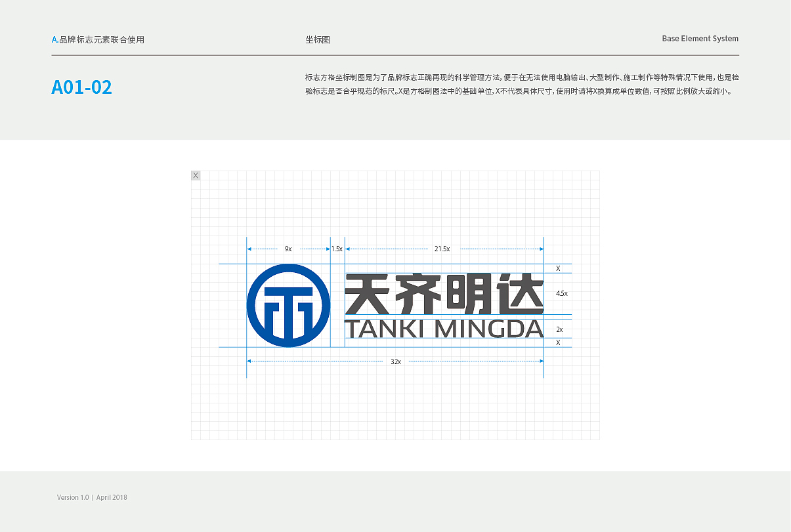Click the '坐标图' title text
The height and width of the screenshot is (532, 791).
tap(318, 39)
